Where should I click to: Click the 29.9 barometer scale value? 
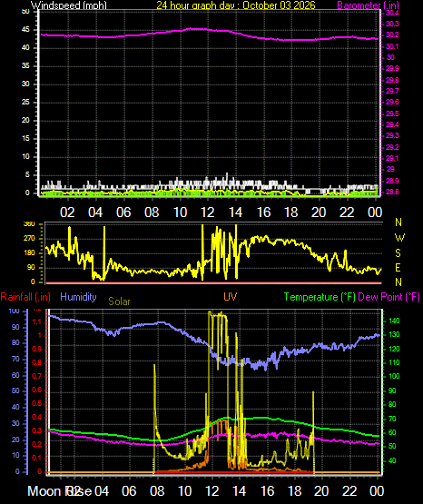[x=392, y=68]
